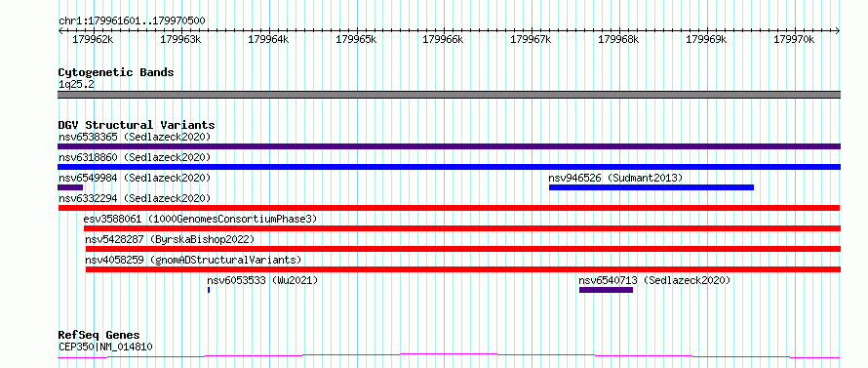868x368 pixels.
Task: Click the DGV Structural Variants track title
Action: (137, 125)
